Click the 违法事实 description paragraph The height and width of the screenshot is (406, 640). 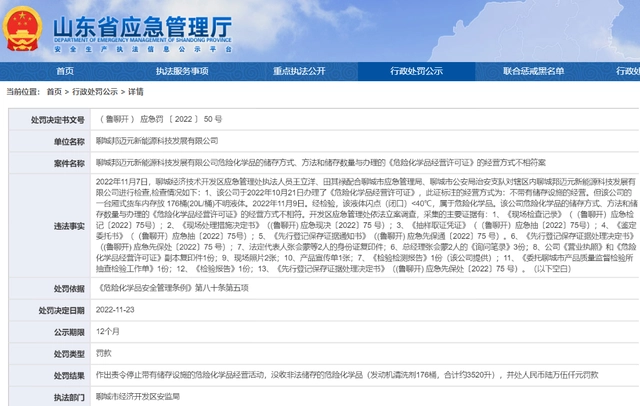(366, 225)
